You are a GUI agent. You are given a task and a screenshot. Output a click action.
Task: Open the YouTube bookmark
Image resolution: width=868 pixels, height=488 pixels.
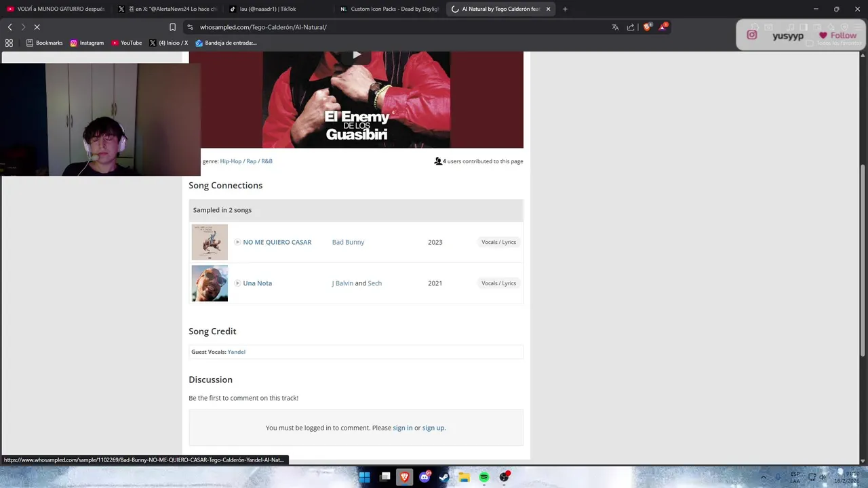(x=127, y=43)
